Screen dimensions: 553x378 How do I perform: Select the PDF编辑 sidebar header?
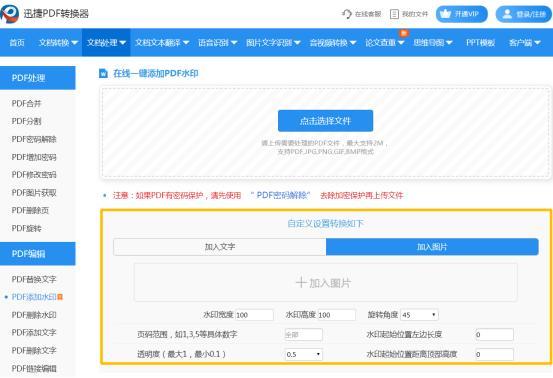(37, 254)
